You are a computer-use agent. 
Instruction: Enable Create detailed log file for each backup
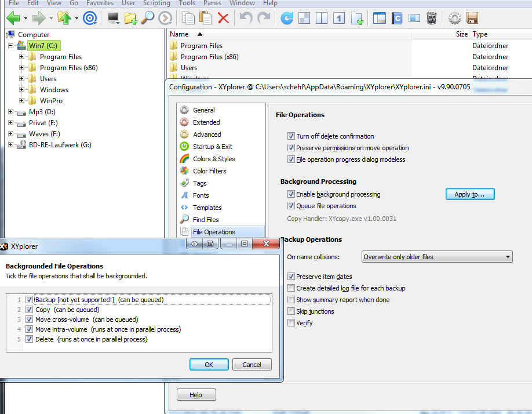(x=291, y=288)
